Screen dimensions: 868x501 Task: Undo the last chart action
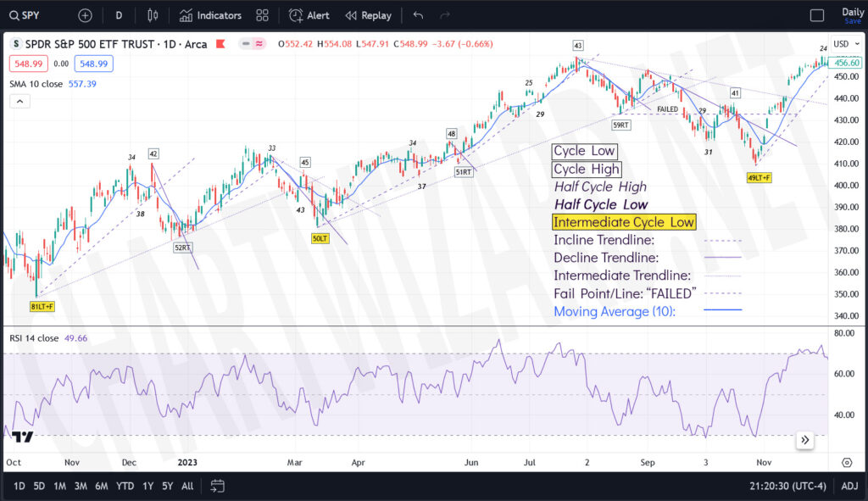coord(417,15)
